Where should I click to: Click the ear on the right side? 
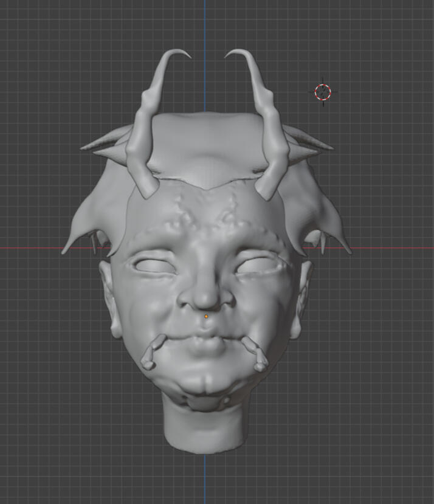point(302,298)
